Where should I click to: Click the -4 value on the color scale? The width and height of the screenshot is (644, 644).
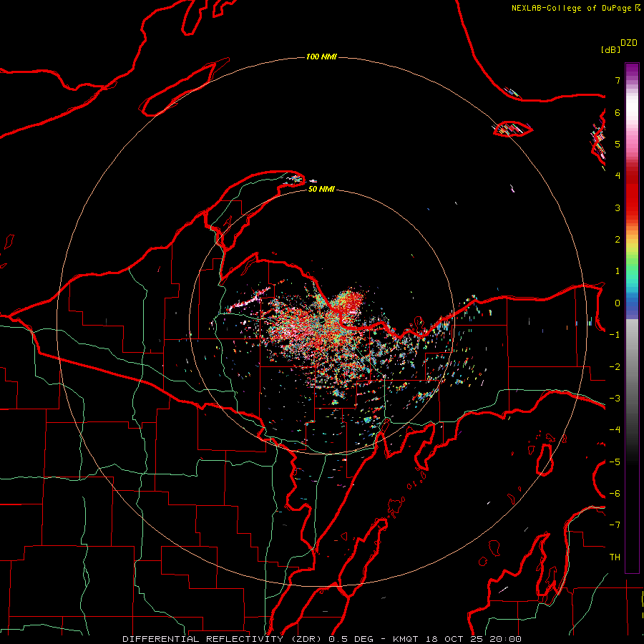point(615,430)
